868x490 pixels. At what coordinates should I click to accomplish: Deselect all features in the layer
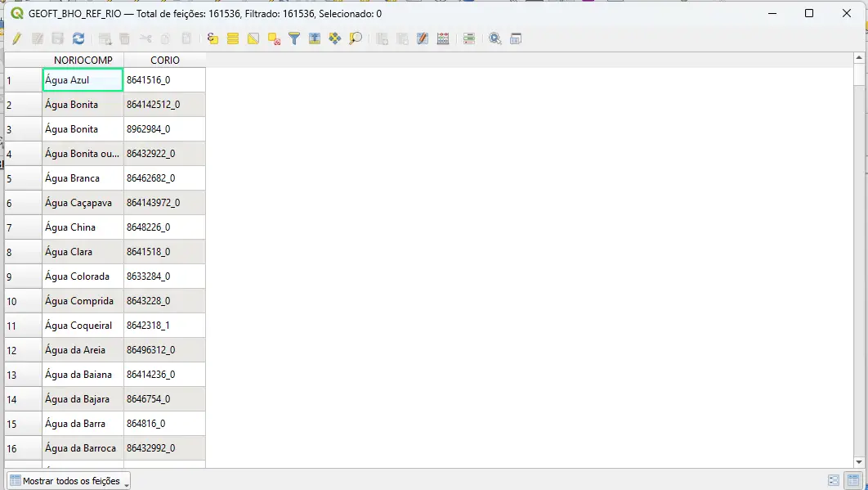pos(274,38)
